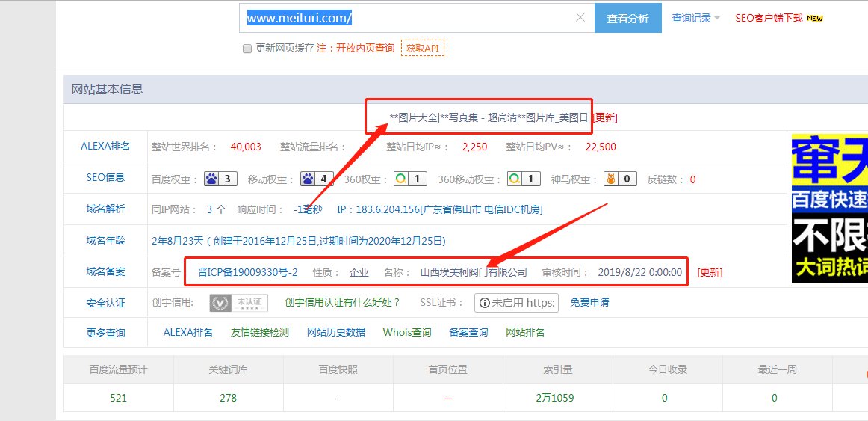Open the 安全认证 row label
This screenshot has height=421, width=868.
105,303
